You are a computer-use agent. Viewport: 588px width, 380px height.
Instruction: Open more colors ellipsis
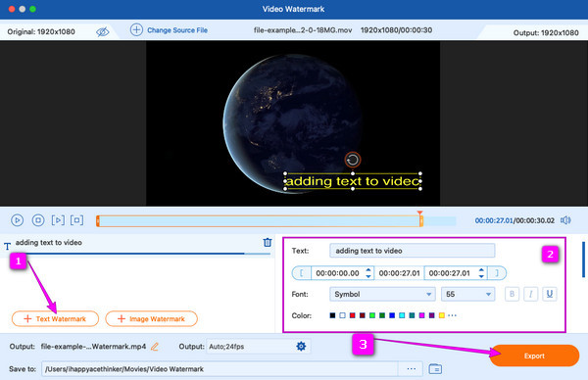pos(452,315)
